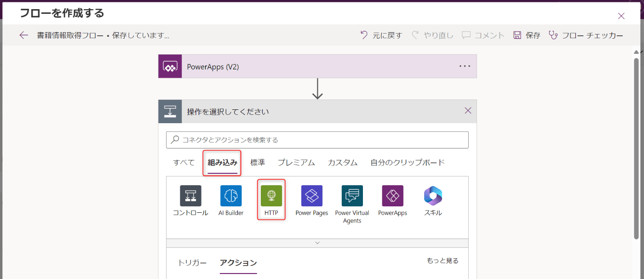This screenshot has width=644, height=279.
Task: Click the 保存 floppy disk icon
Action: pos(517,35)
